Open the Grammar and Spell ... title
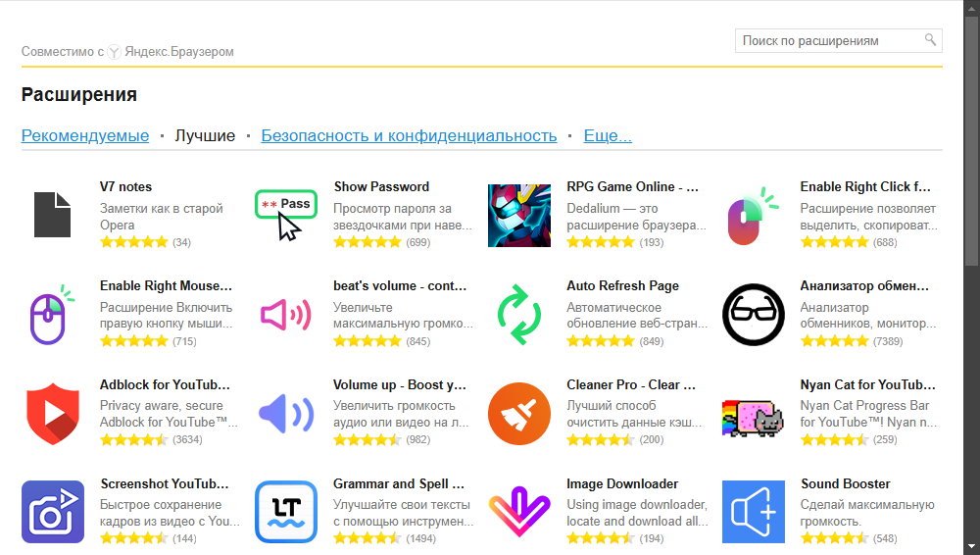Screen dimensions: 980x555 click(399, 483)
